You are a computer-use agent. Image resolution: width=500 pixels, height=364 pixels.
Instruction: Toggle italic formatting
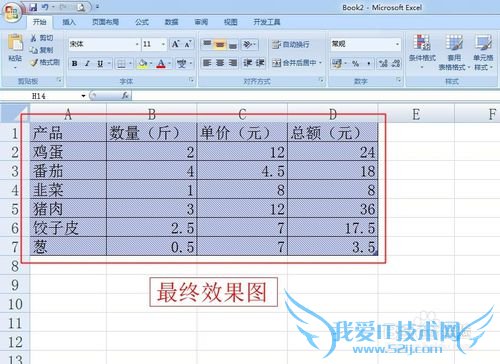87,63
